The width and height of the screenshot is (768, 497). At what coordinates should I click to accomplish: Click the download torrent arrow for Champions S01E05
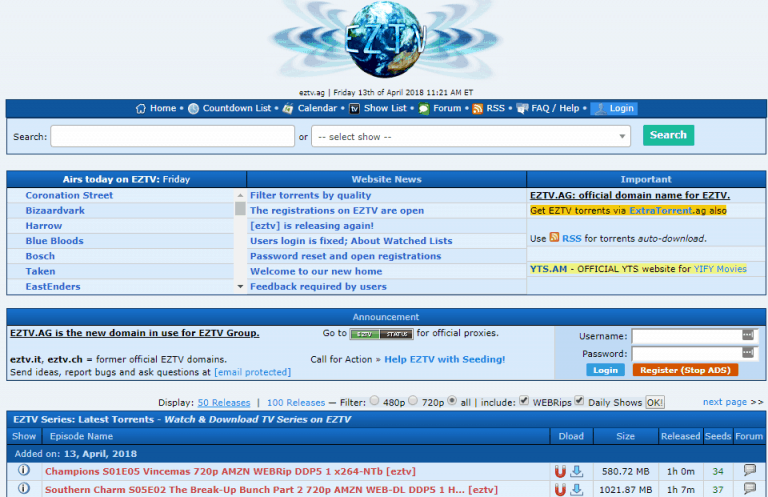(x=577, y=471)
